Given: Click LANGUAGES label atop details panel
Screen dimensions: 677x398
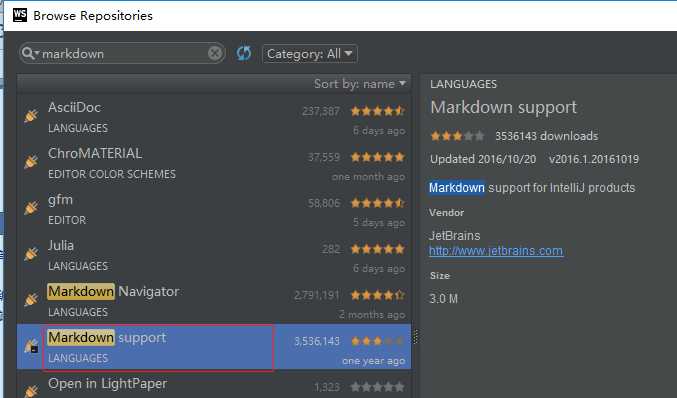Looking at the screenshot, I should coord(463,84).
